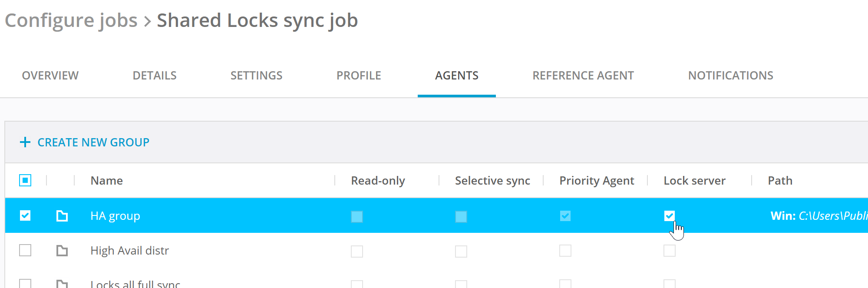
Task: Switch to the Settings tab
Action: click(256, 76)
